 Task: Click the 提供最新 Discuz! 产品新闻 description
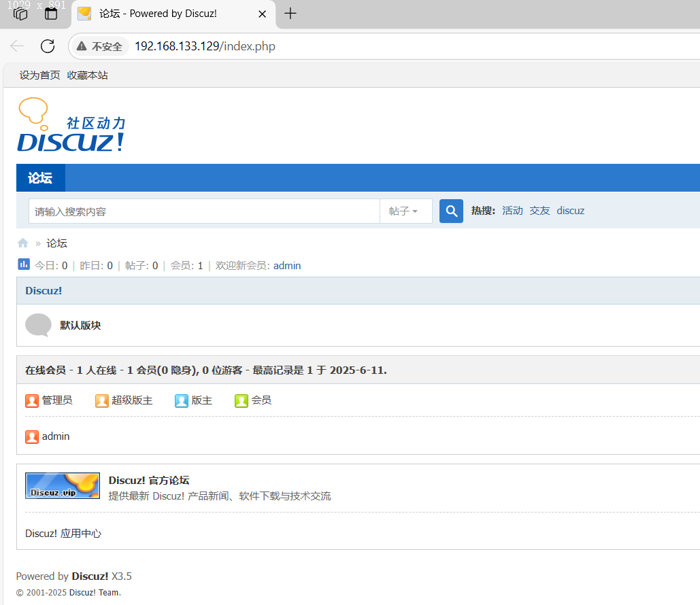220,496
